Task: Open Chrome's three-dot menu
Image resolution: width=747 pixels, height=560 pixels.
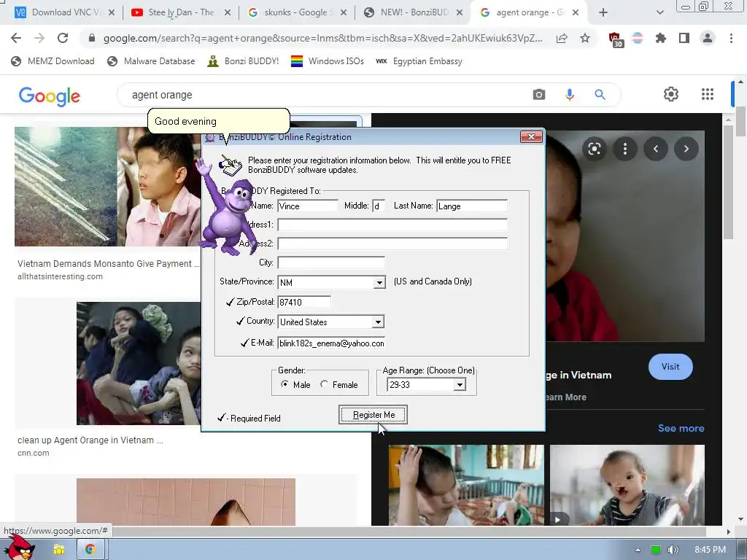Action: point(731,38)
